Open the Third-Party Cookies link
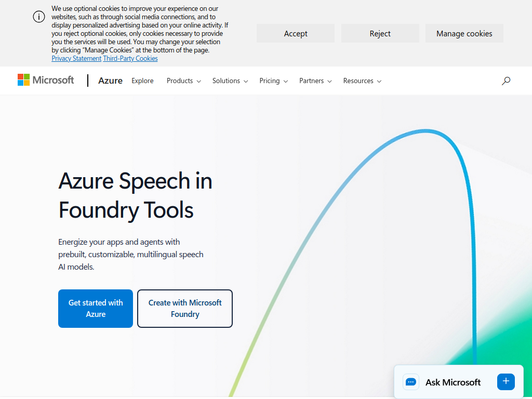Viewport: 532px width, 399px height. click(130, 59)
